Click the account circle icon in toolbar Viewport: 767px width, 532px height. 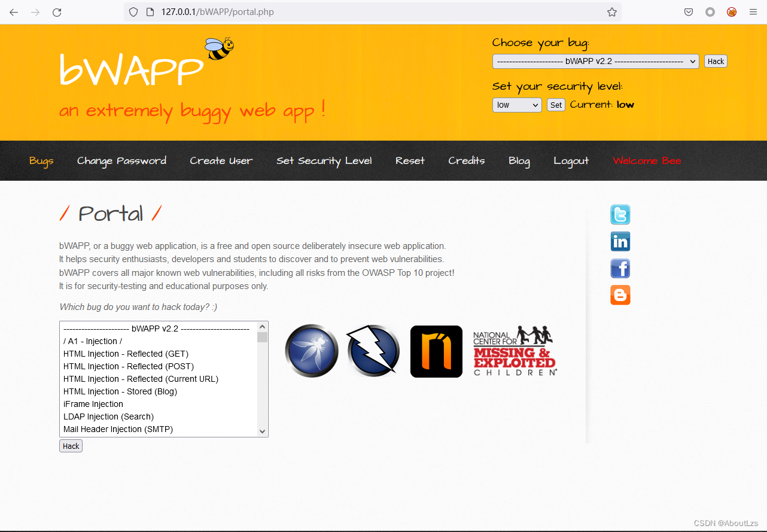point(710,12)
